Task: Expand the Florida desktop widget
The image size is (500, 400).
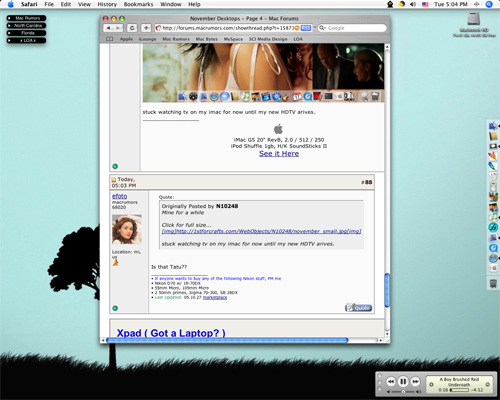Action: [x=26, y=33]
